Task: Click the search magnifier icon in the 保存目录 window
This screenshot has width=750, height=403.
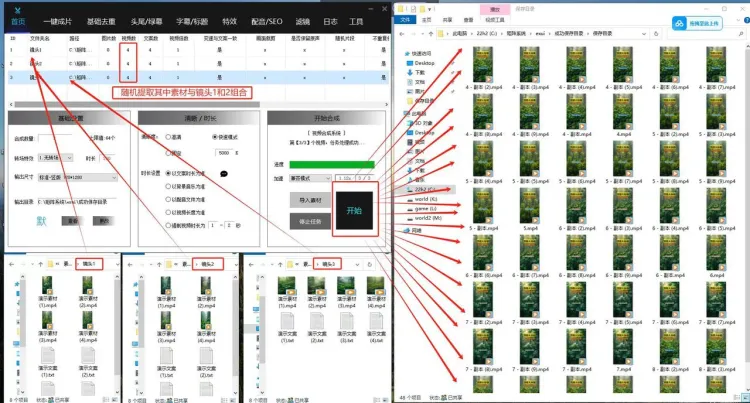Action: (x=740, y=34)
